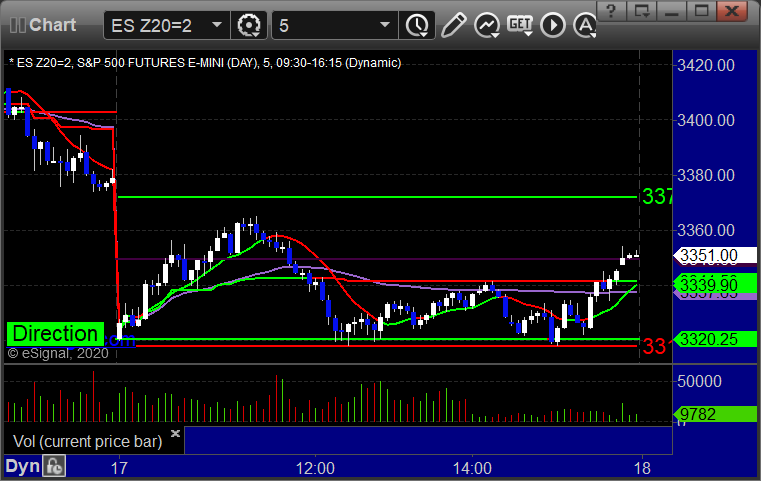The image size is (761, 481).
Task: Click the GET tools icon
Action: pyautogui.click(x=520, y=25)
